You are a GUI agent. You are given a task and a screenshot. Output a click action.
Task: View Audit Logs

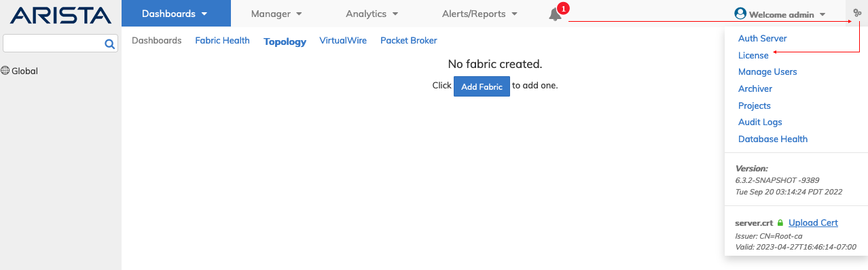pos(760,122)
